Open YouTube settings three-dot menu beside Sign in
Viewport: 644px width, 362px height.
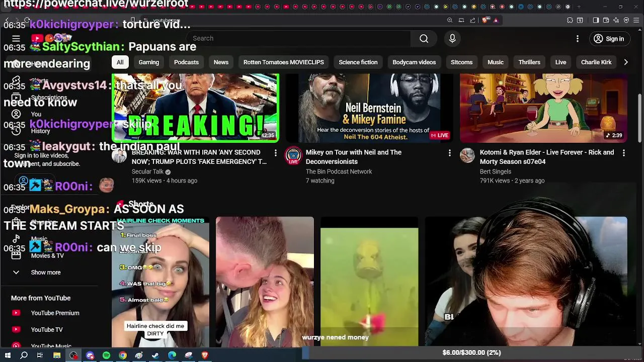tap(578, 39)
